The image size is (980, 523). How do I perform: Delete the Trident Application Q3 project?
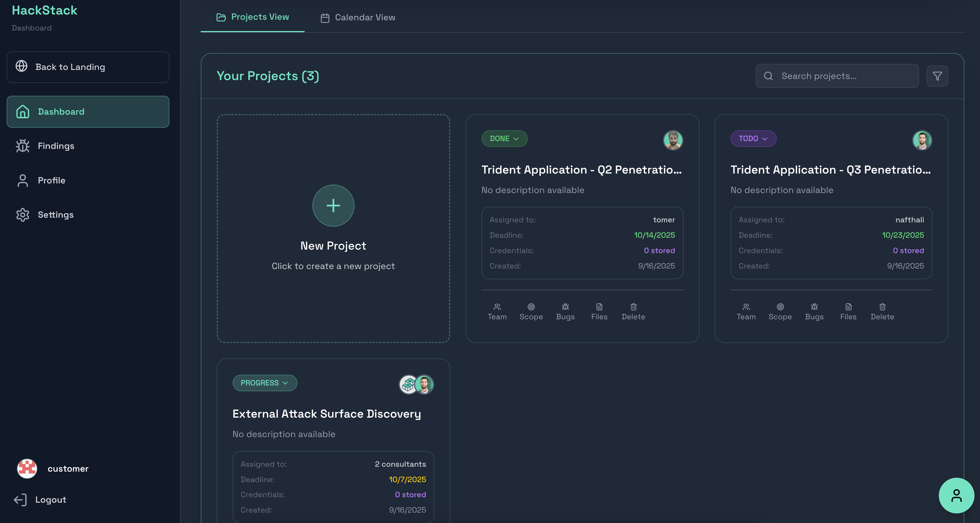[882, 311]
